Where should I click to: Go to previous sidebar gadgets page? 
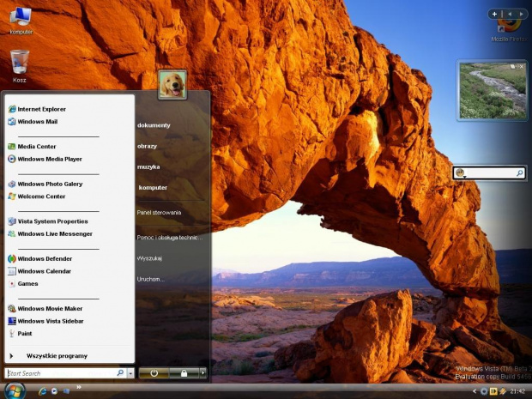[510, 14]
